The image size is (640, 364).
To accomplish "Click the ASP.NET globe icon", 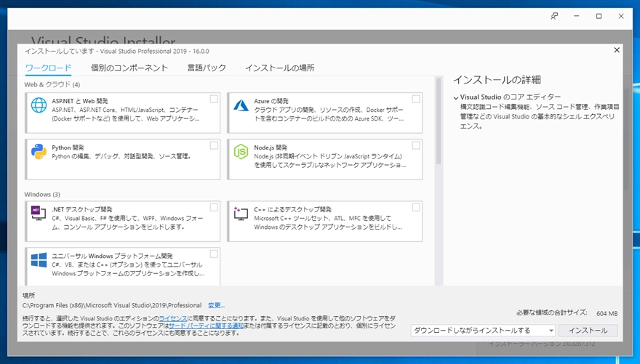I will [39, 105].
